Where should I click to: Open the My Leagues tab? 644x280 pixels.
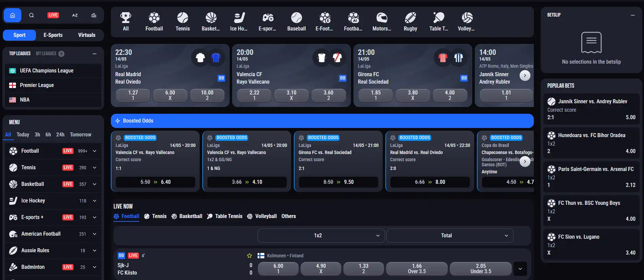pos(50,53)
